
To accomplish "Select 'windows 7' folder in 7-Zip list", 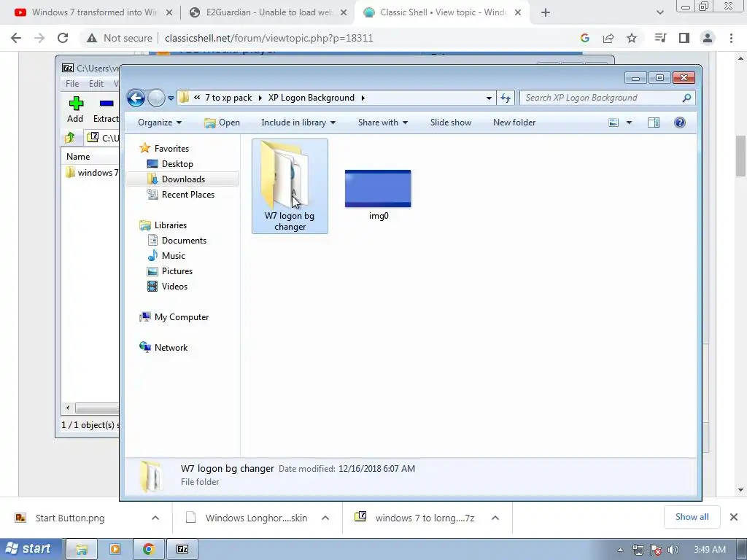I will [x=90, y=172].
